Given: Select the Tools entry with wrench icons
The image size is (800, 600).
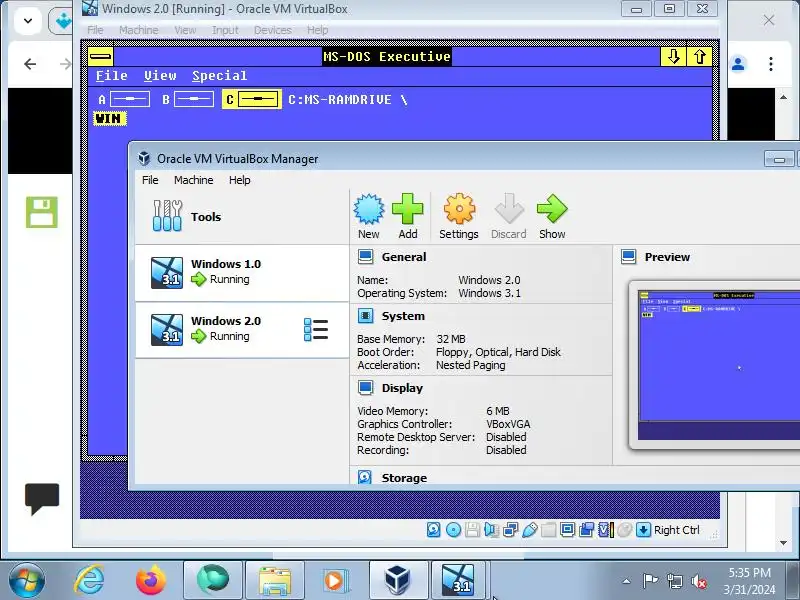Looking at the screenshot, I should [x=242, y=217].
